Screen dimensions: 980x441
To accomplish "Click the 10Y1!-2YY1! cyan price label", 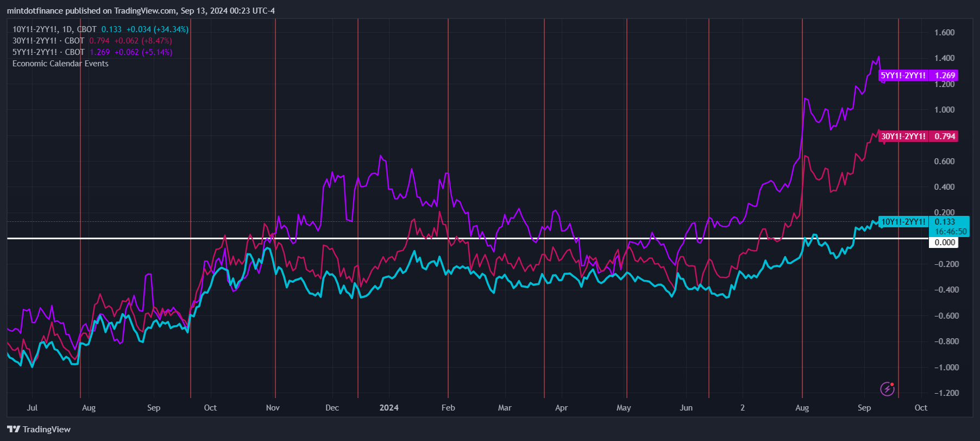I will pyautogui.click(x=904, y=221).
